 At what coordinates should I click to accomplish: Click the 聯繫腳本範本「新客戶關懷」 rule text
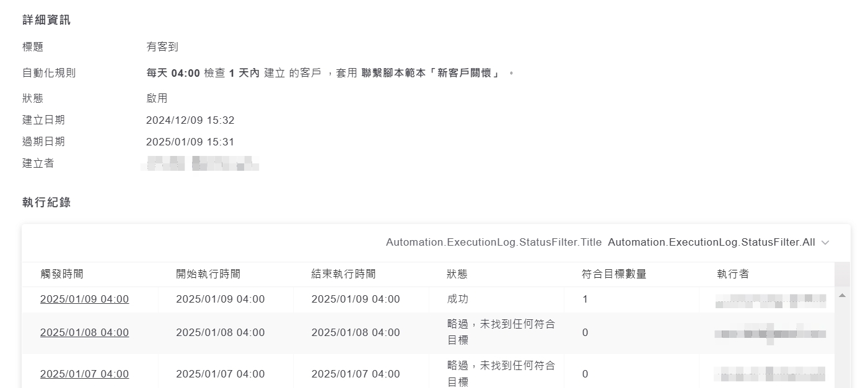pos(431,73)
